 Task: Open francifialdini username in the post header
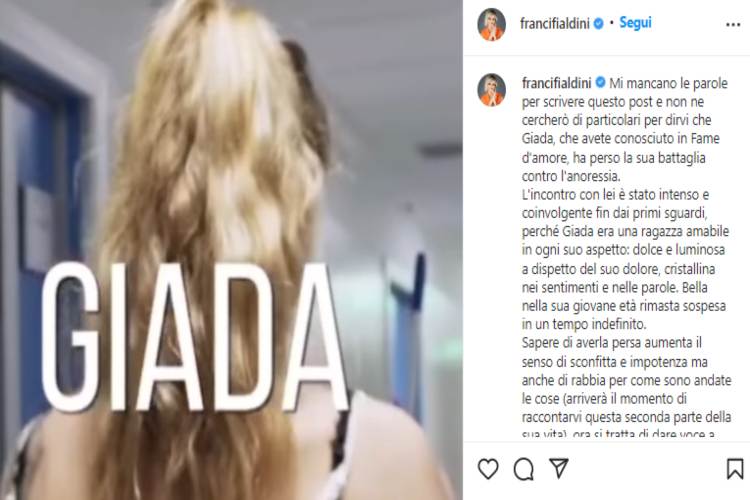[x=555, y=23]
